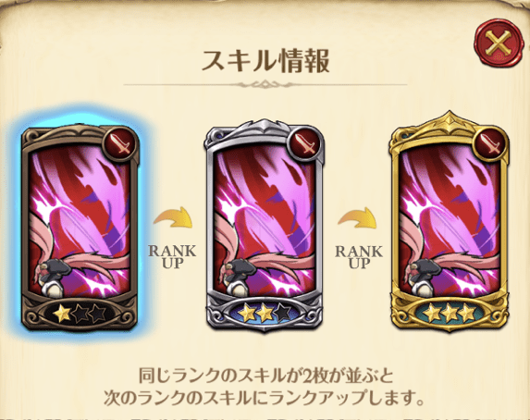Select the gold three-star skill card
The width and height of the screenshot is (530, 420).
coord(450,222)
